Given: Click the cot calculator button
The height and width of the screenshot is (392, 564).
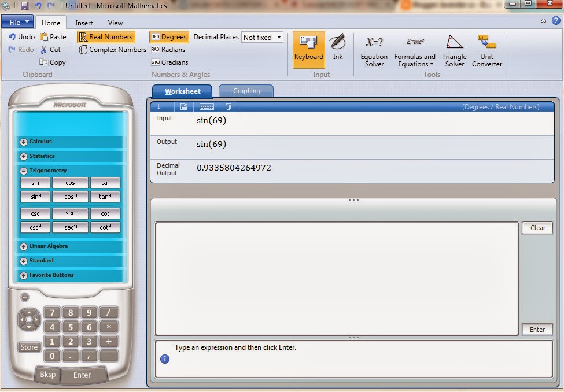Looking at the screenshot, I should [x=105, y=213].
